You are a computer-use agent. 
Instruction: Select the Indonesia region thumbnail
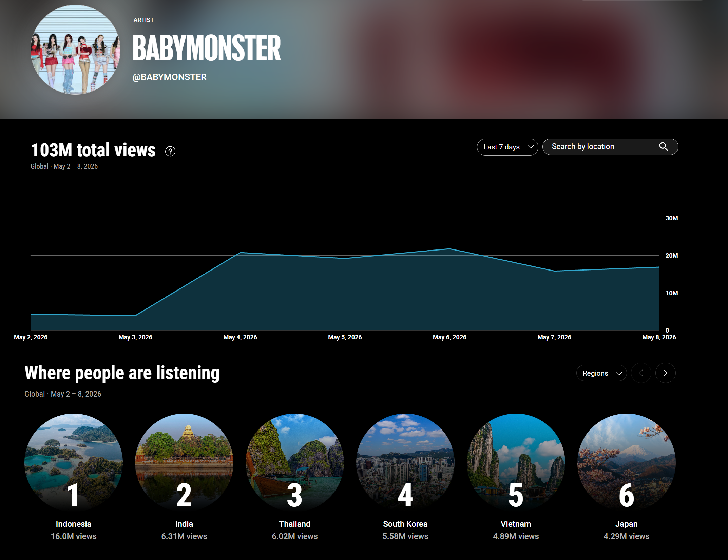coord(74,462)
